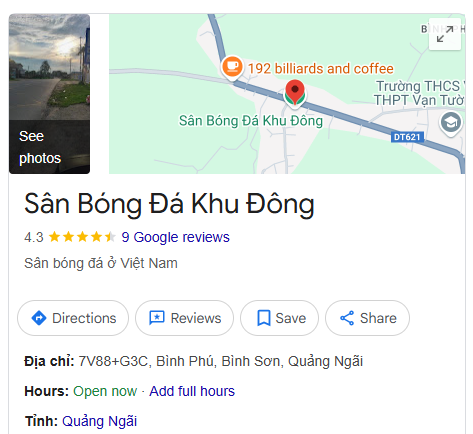This screenshot has height=434, width=473.
Task: Click the Directions button label
Action: [x=84, y=318]
